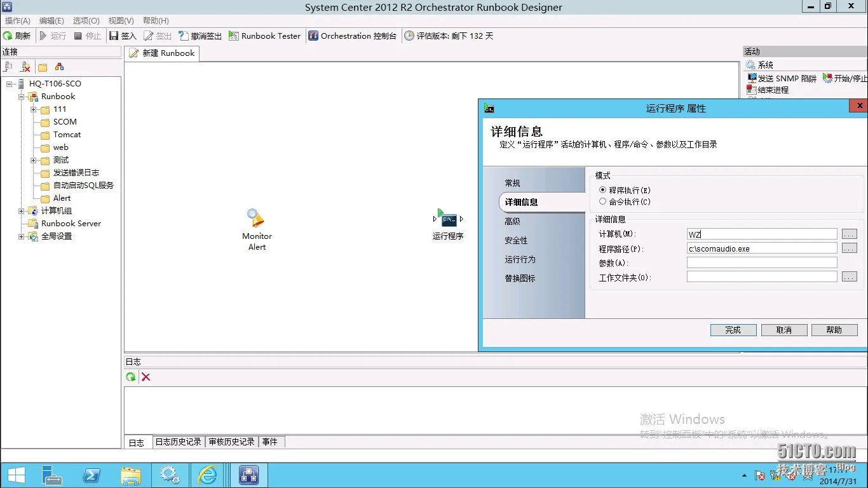The width and height of the screenshot is (868, 488).
Task: Open the 运行行为 properties page
Action: 520,259
